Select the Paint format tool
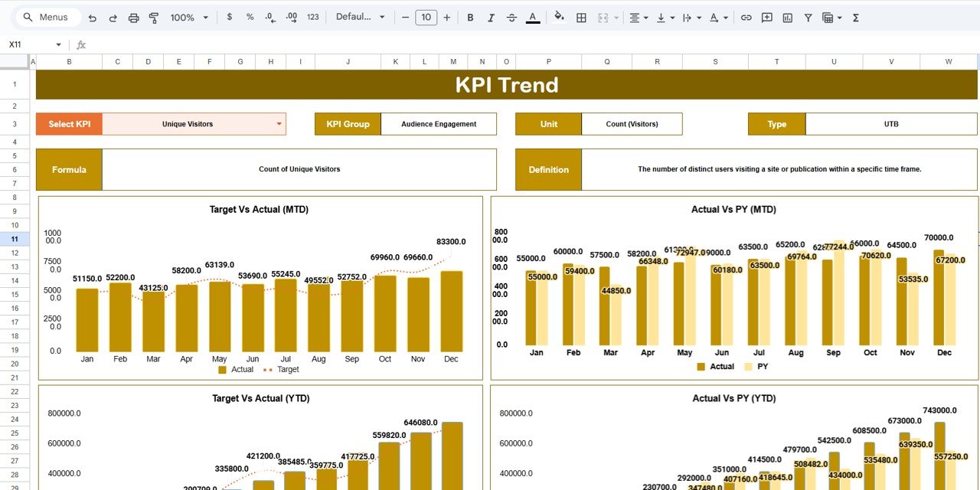This screenshot has height=490, width=980. (154, 17)
